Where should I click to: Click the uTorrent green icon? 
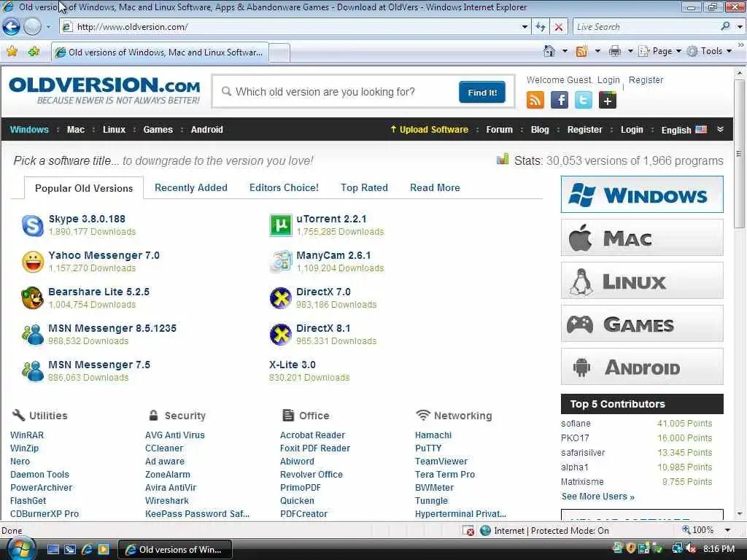click(281, 225)
